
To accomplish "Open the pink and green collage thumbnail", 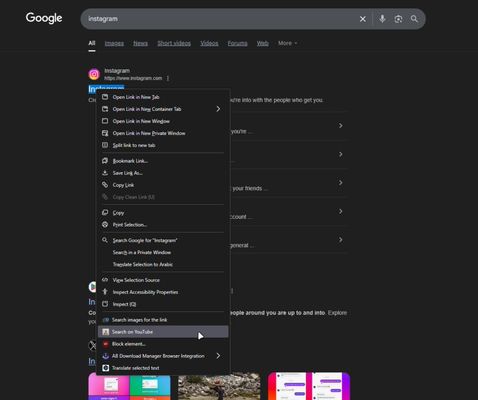I will pyautogui.click(x=129, y=386).
